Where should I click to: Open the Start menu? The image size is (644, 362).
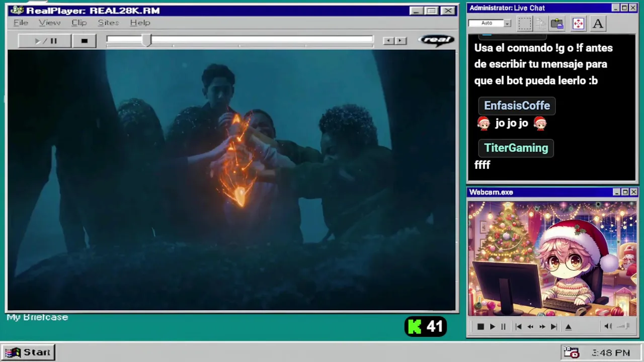28,352
